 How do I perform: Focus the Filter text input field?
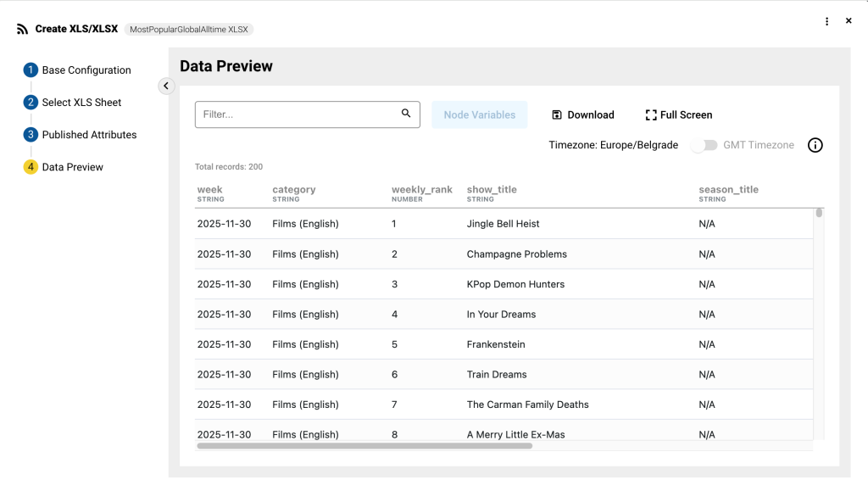tap(297, 114)
